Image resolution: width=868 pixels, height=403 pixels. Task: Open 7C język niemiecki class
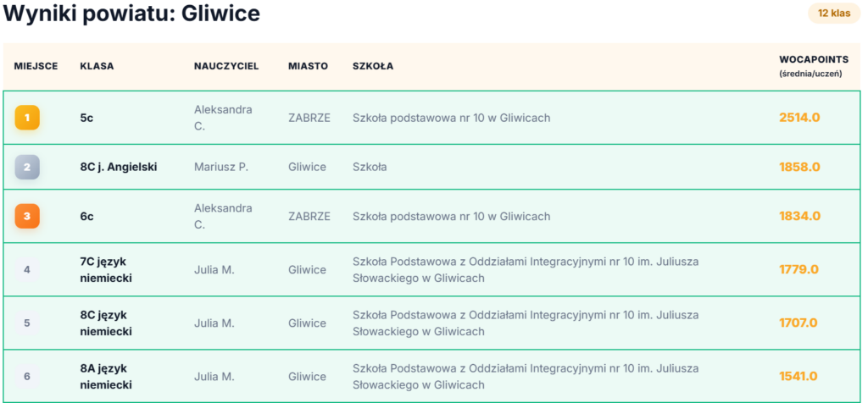click(x=106, y=269)
